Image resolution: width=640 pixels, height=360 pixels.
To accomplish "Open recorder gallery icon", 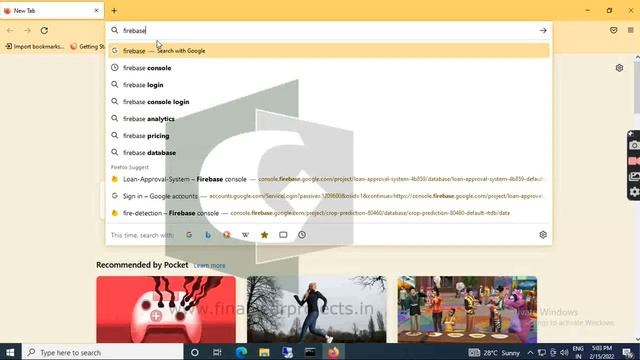I will click(x=634, y=176).
